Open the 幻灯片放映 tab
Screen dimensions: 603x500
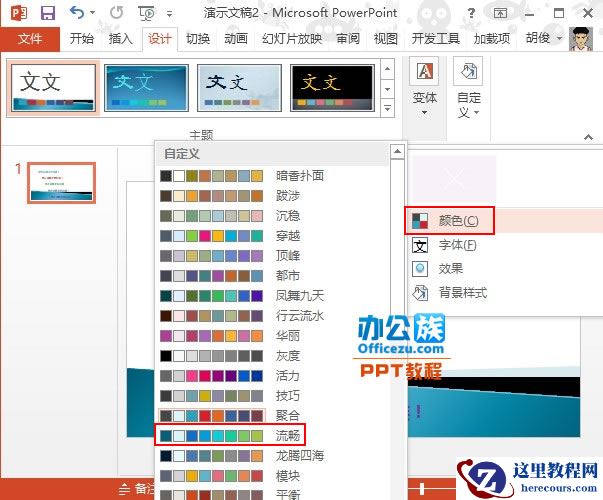292,38
